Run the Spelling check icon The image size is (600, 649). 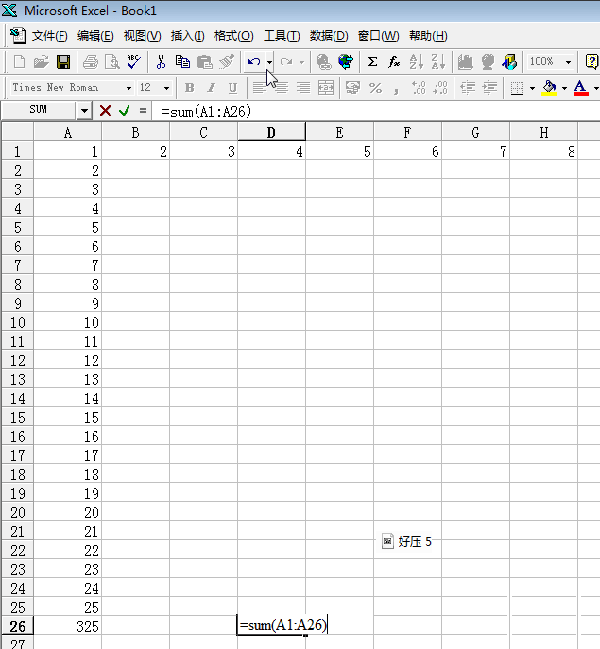[134, 62]
